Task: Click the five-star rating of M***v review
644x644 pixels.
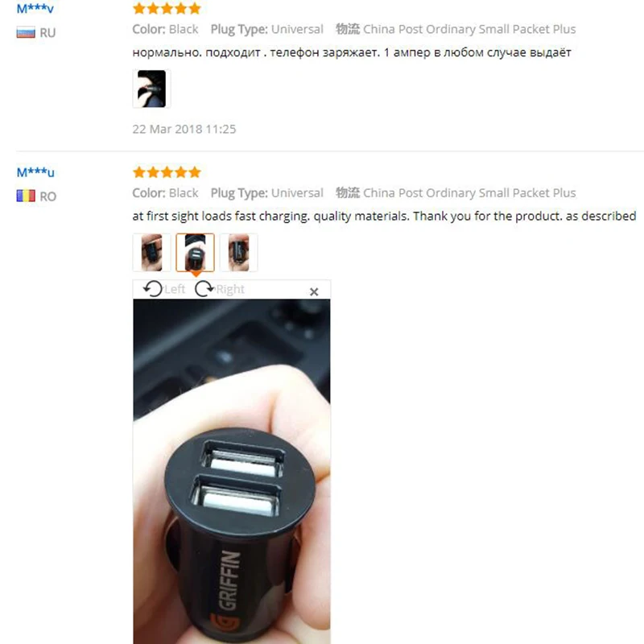Action: [167, 8]
